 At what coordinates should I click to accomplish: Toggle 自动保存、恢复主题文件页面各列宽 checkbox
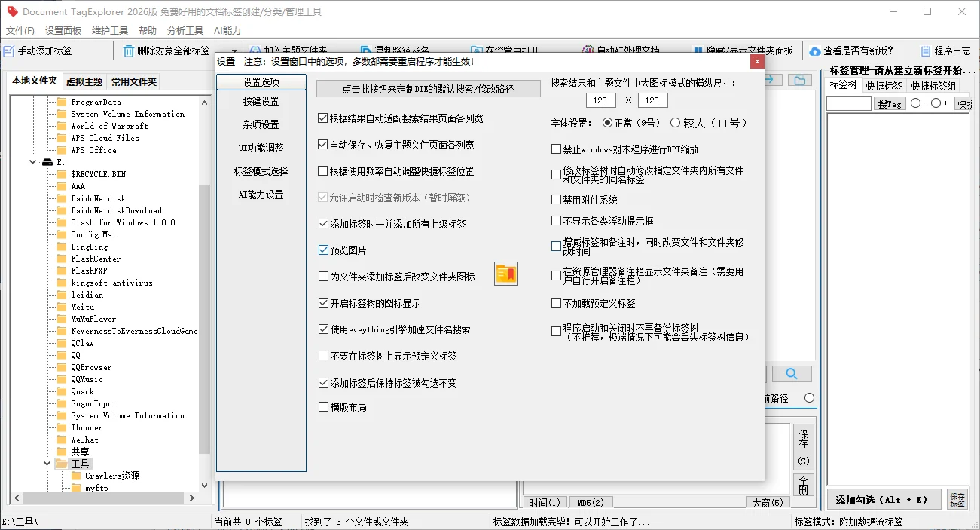[323, 145]
